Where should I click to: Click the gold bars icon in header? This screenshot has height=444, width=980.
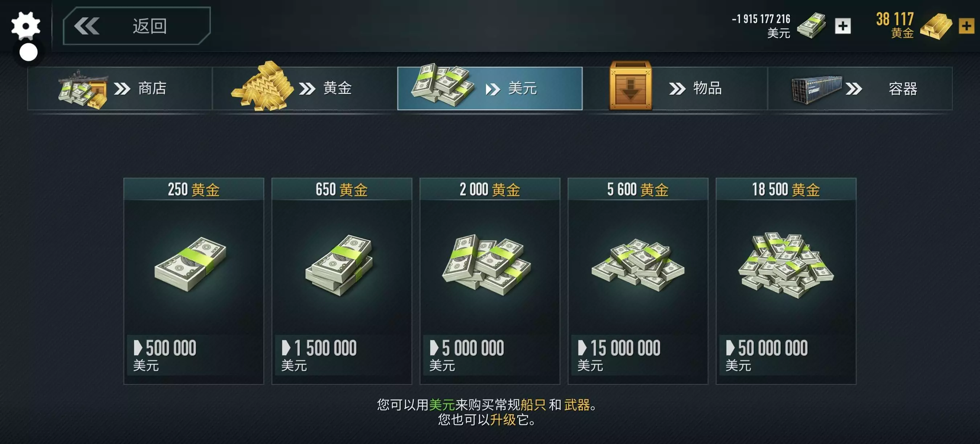click(x=936, y=26)
